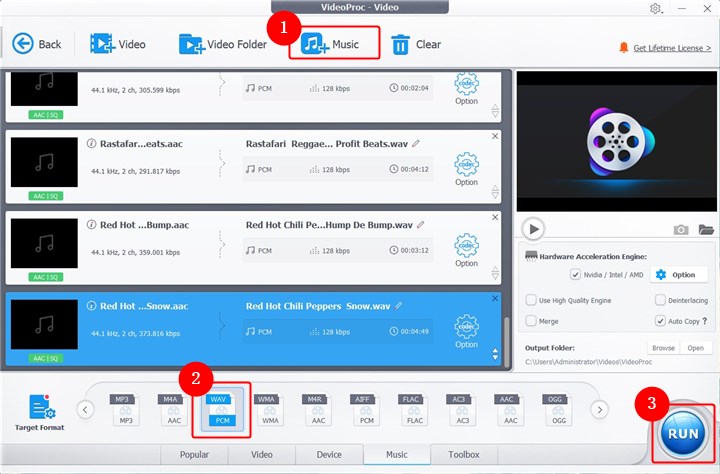This screenshot has width=720, height=474.
Task: Reorder the Snow track using its arrows
Action: point(495,354)
